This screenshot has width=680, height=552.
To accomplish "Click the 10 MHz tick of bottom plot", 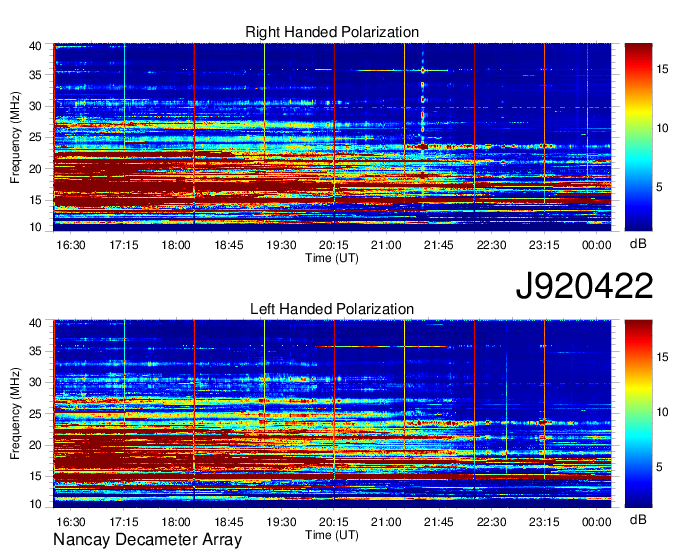I will [x=35, y=504].
